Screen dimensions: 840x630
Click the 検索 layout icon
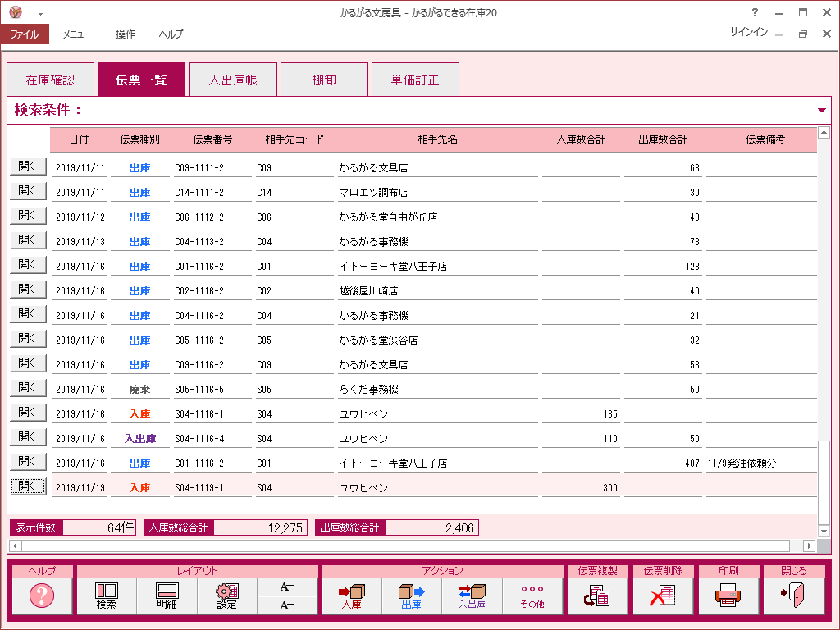(106, 596)
